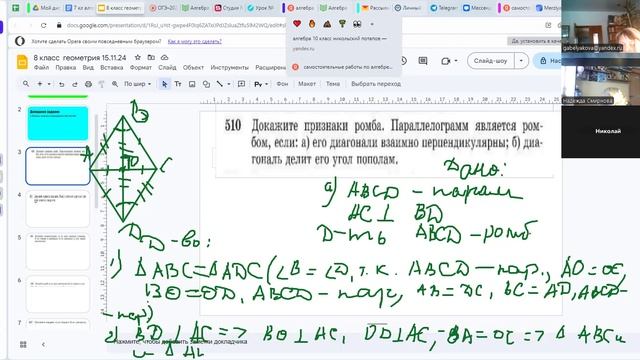Switch to Студия browser tab
640x360 pixels.
click(x=229, y=8)
